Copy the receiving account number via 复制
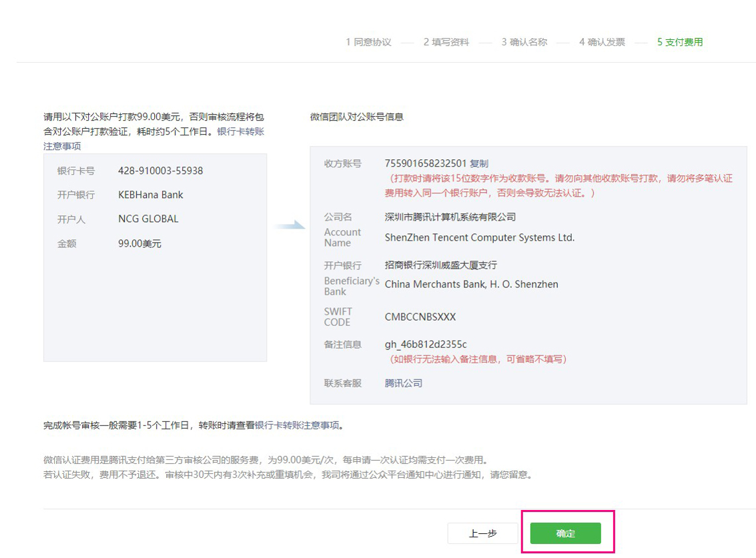This screenshot has width=756, height=558. coord(479,163)
